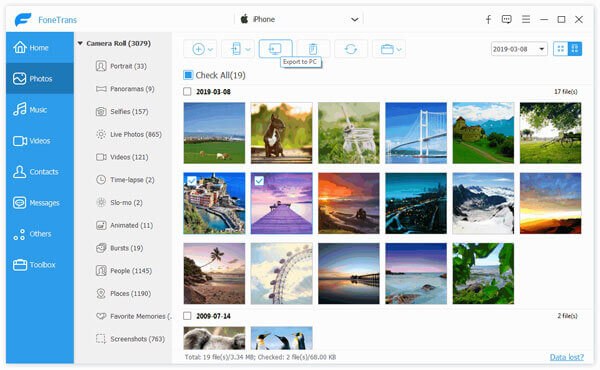This screenshot has width=600, height=370.
Task: Click the Export to PC toolbar icon
Action: tap(275, 49)
